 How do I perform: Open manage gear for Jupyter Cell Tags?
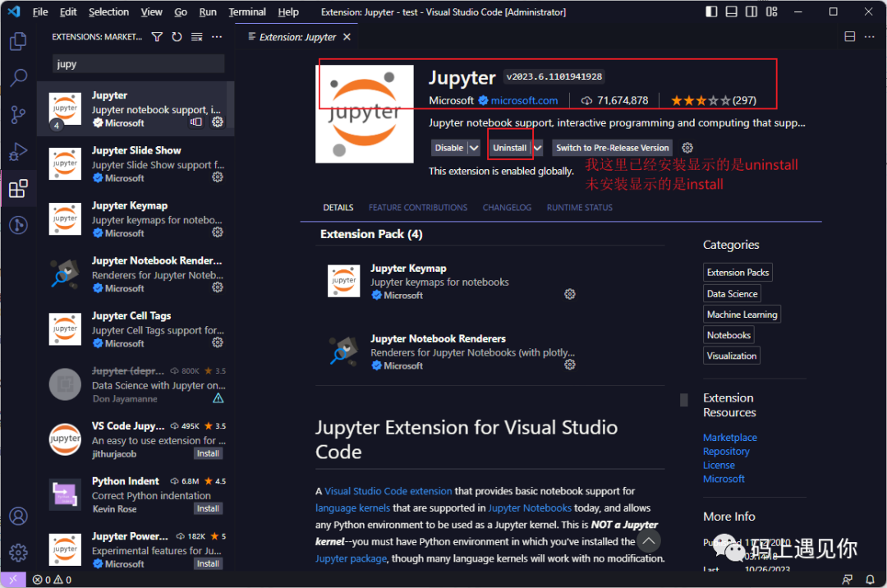(x=217, y=342)
